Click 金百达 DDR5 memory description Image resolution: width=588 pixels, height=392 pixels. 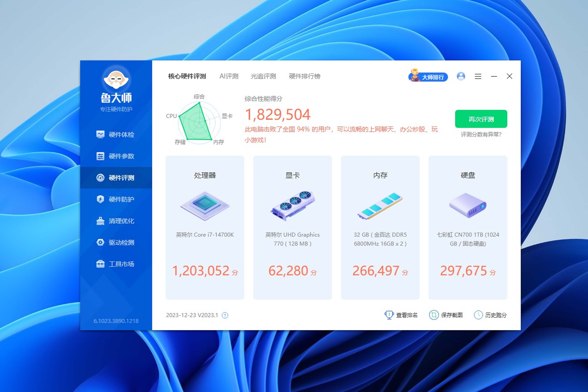pyautogui.click(x=380, y=239)
